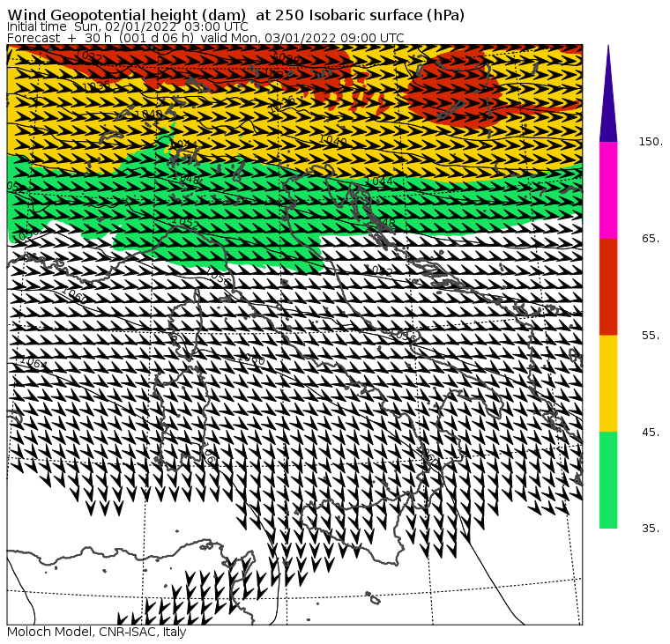
Task: Click the '65.' legend value
Action: pyautogui.click(x=651, y=238)
